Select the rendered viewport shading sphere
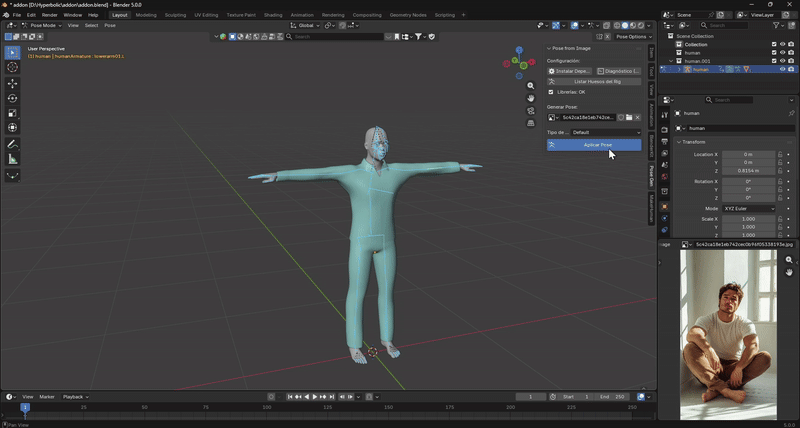The height and width of the screenshot is (428, 800). (640, 25)
